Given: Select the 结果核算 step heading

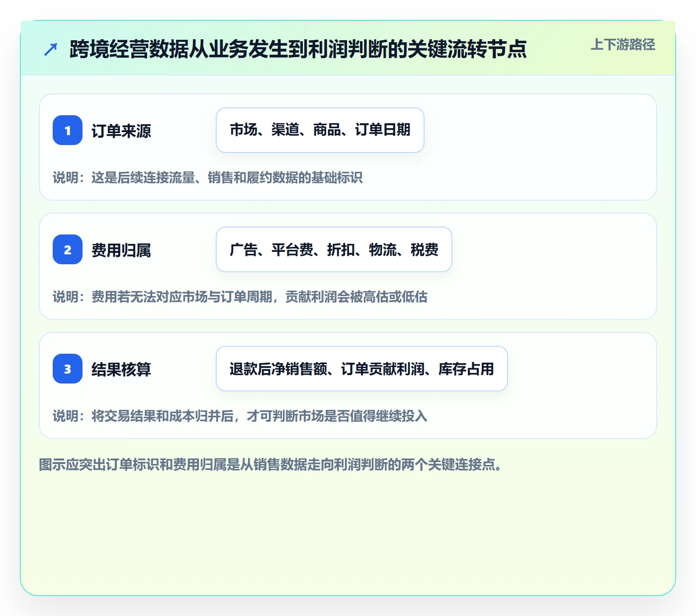Looking at the screenshot, I should (121, 370).
